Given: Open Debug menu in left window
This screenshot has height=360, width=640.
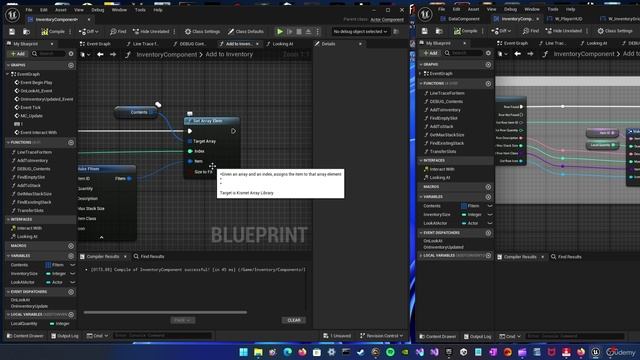Looking at the screenshot, I should click(98, 10).
